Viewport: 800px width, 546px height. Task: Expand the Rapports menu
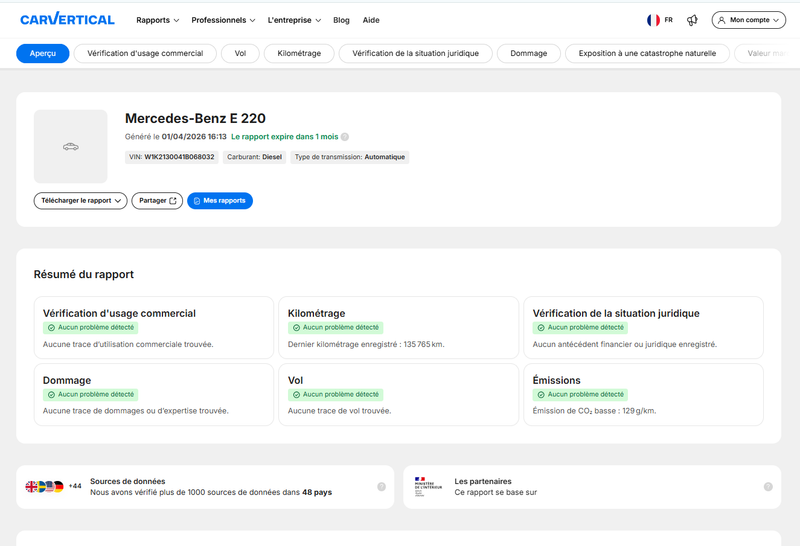pyautogui.click(x=157, y=20)
